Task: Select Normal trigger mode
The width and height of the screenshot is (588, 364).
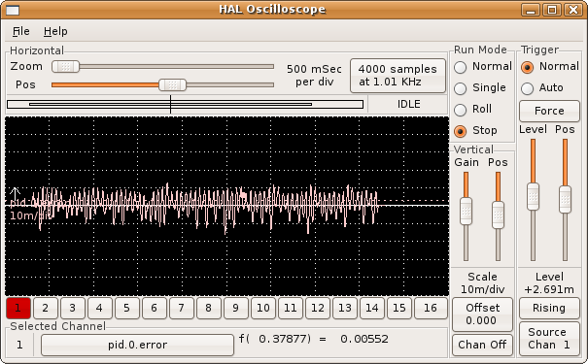Action: pos(550,67)
